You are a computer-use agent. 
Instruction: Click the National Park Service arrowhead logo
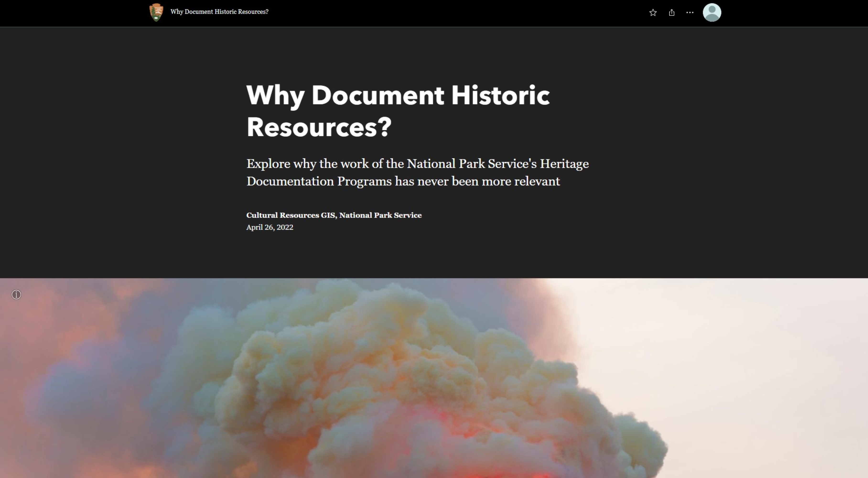tap(156, 12)
